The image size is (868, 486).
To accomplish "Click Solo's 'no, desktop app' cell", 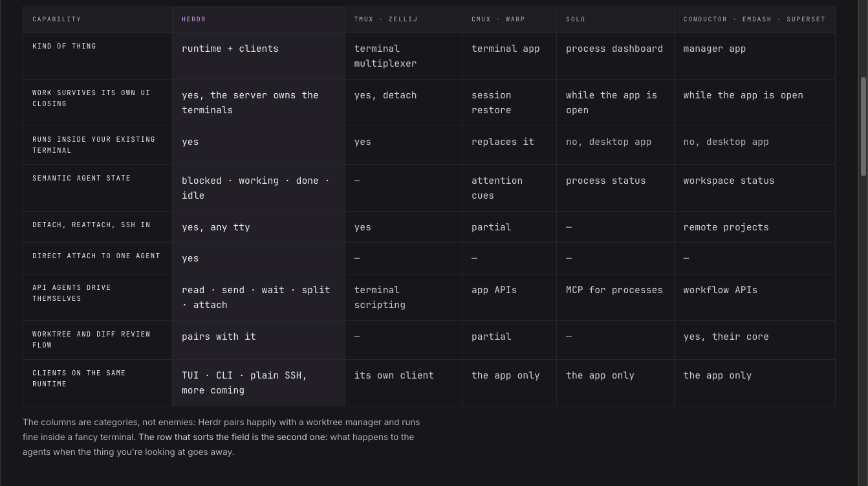I will click(615, 146).
